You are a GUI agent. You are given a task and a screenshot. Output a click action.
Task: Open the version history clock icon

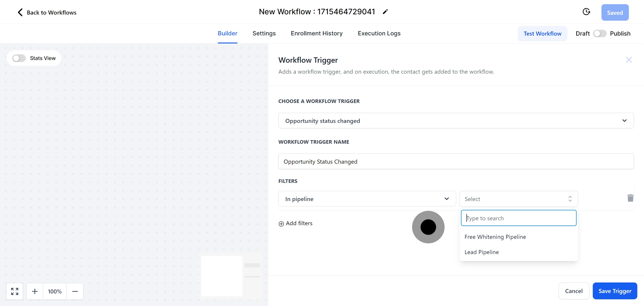(x=586, y=12)
